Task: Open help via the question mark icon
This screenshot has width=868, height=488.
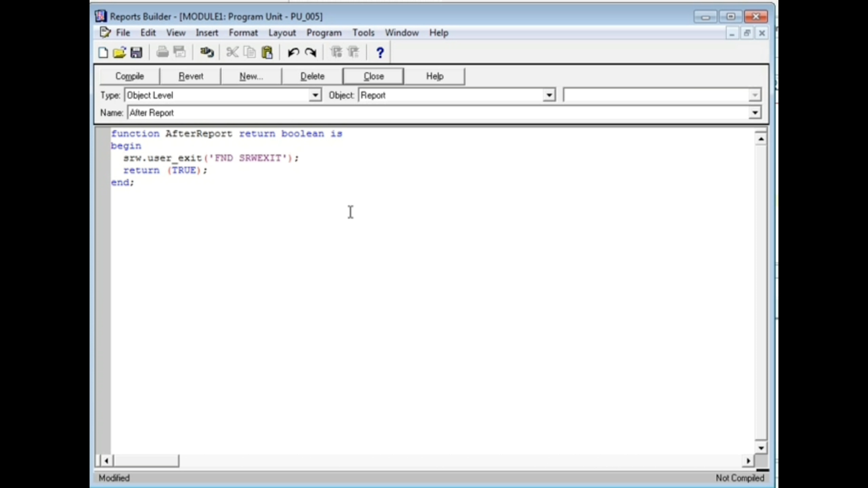Action: pyautogui.click(x=380, y=52)
